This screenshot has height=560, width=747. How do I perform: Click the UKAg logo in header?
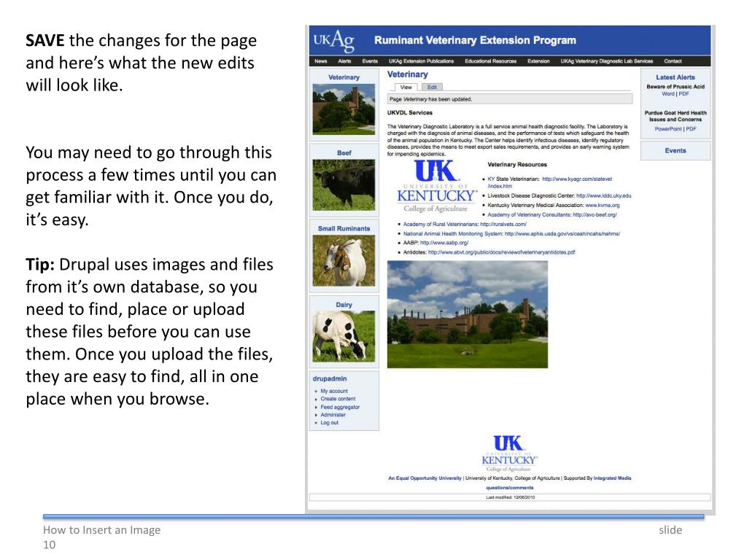(334, 41)
